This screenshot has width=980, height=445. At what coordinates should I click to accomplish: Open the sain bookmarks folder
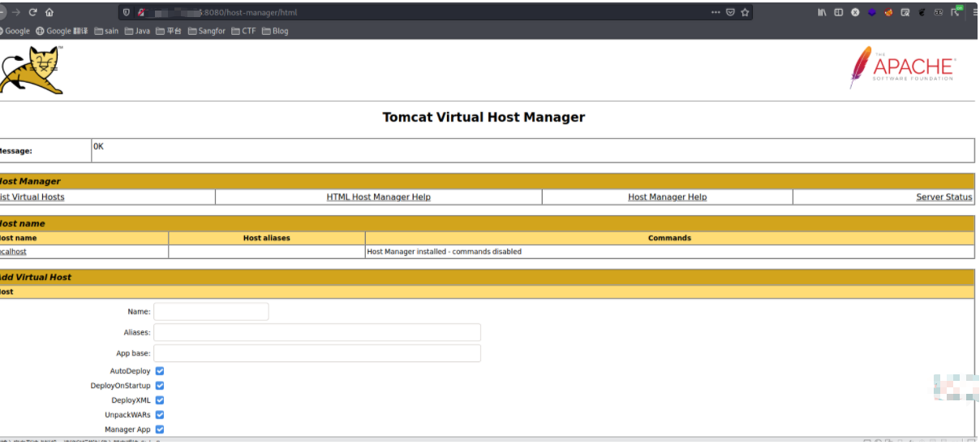106,31
